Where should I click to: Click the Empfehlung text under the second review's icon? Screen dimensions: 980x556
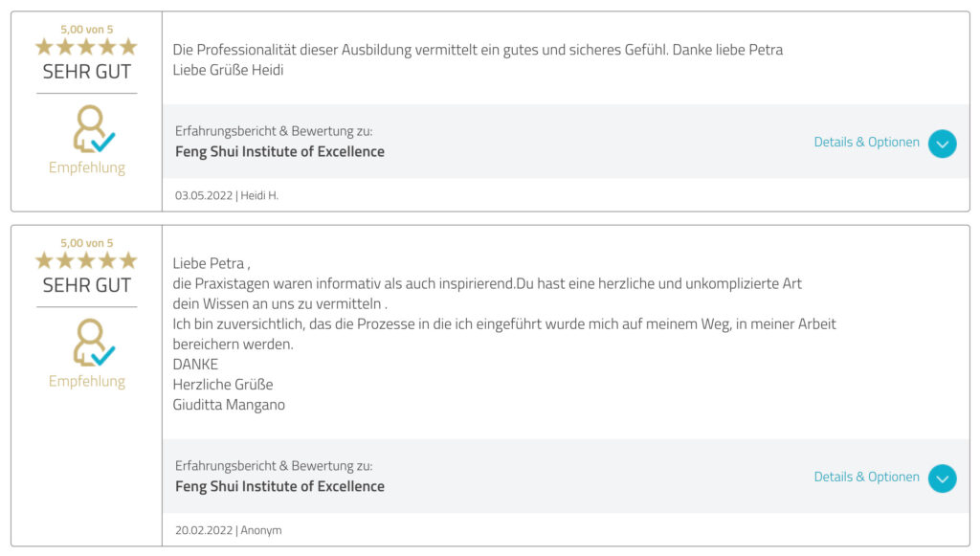(x=87, y=381)
